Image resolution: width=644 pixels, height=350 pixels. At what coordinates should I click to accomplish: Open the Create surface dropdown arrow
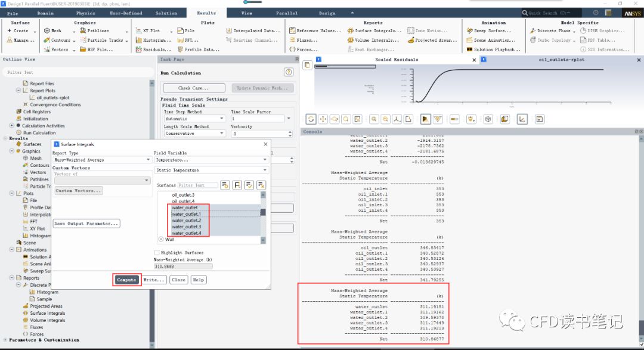[35, 31]
